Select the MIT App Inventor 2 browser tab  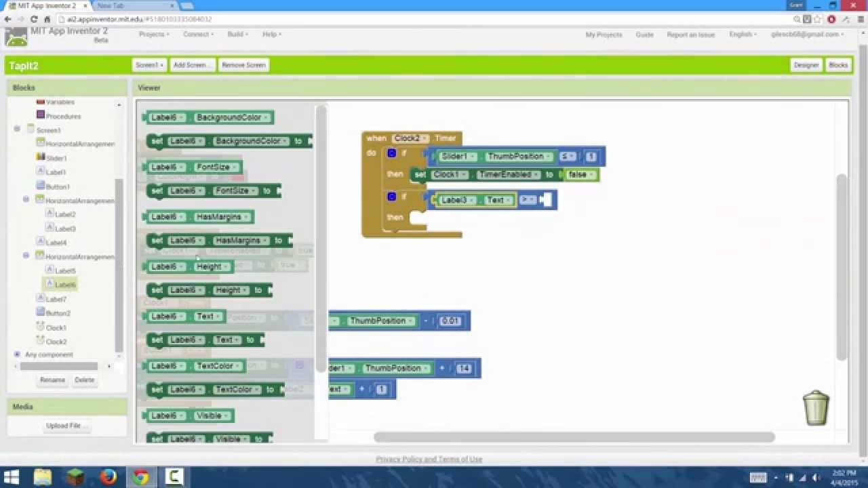(47, 5)
